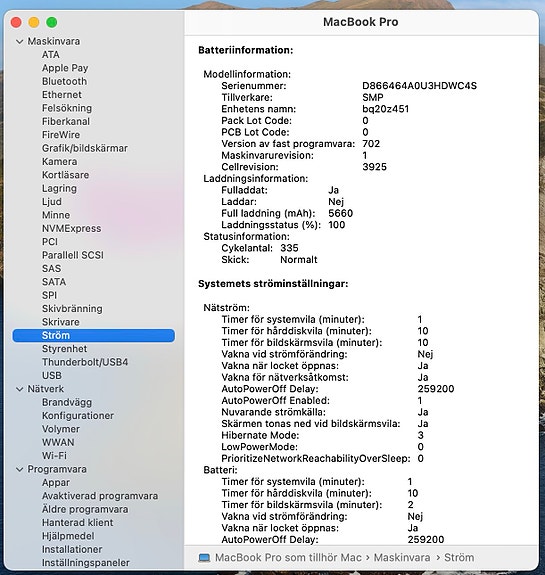Click Maskinvara section header label
This screenshot has width=545, height=575.
coord(54,41)
